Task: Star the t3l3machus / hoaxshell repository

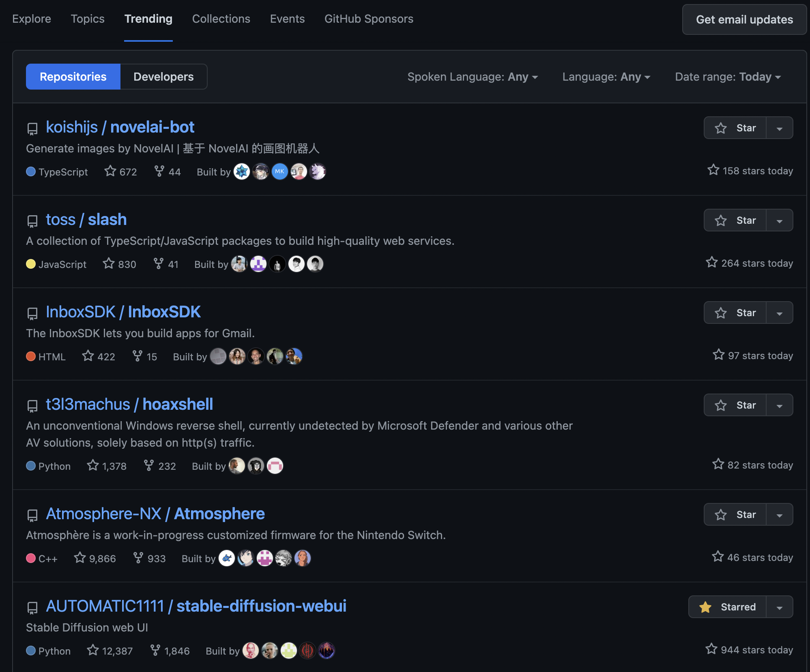Action: click(x=735, y=405)
